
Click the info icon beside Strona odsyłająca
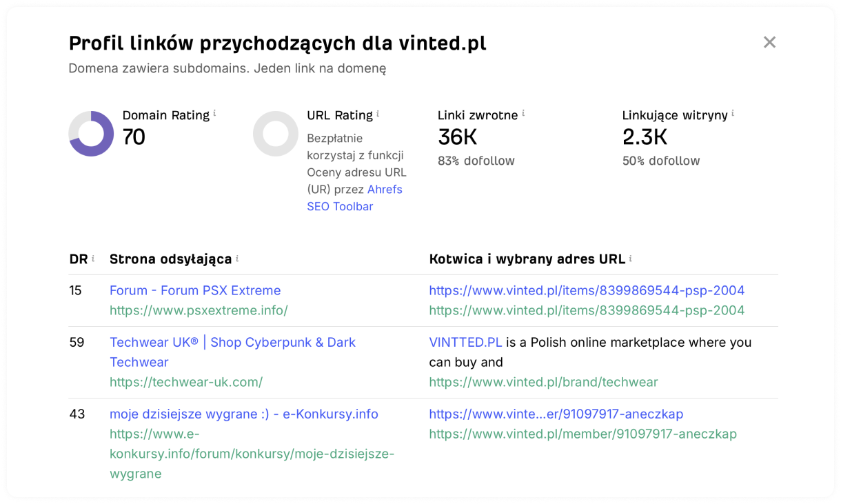237,259
